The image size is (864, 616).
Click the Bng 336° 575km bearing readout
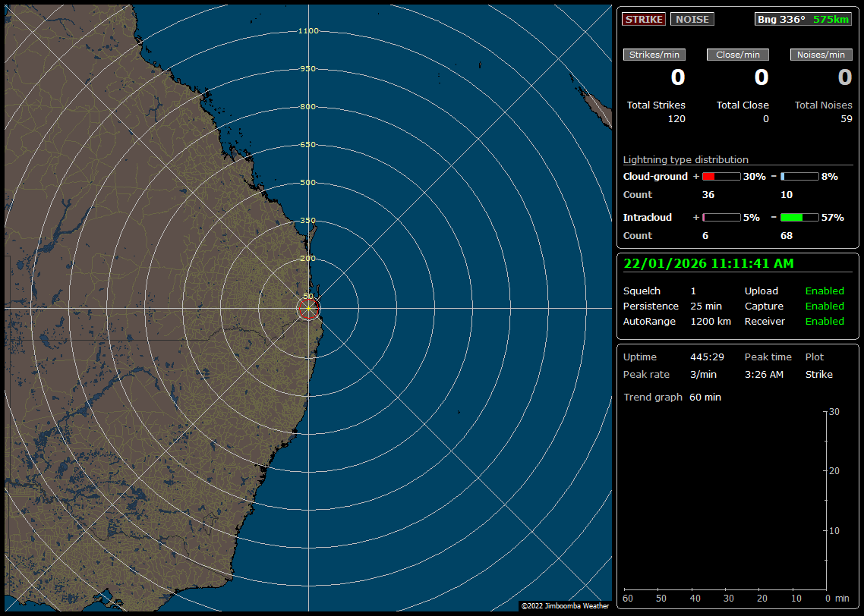[803, 19]
